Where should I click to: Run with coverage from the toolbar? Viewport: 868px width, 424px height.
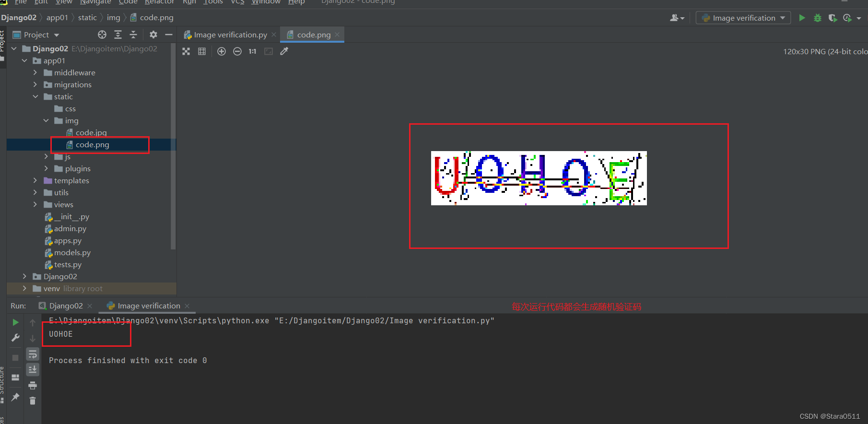[833, 18]
